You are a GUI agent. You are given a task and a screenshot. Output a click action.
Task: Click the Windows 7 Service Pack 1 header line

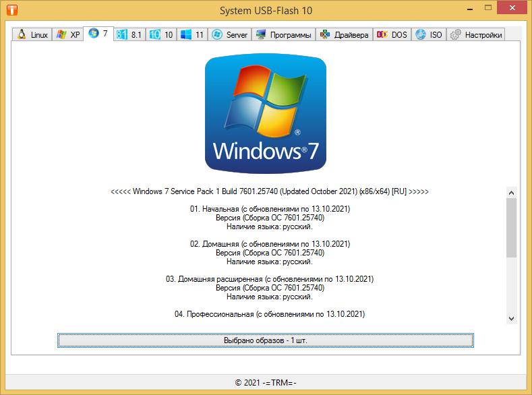tap(270, 191)
